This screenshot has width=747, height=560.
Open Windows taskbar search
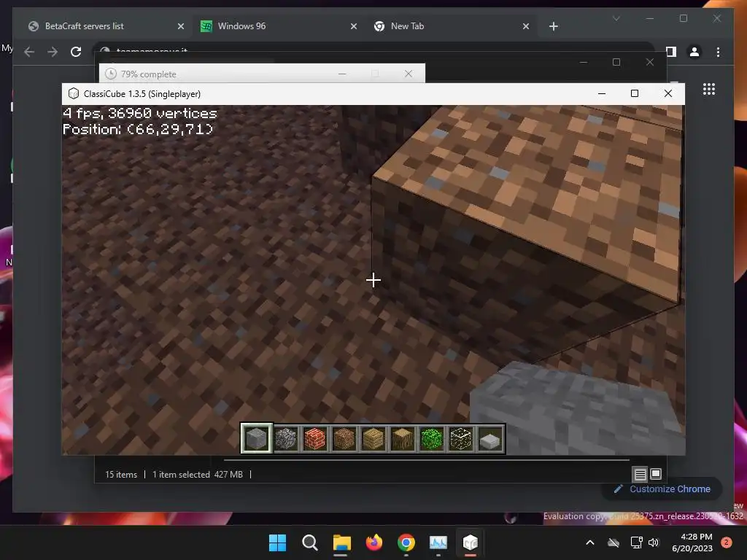pos(309,542)
